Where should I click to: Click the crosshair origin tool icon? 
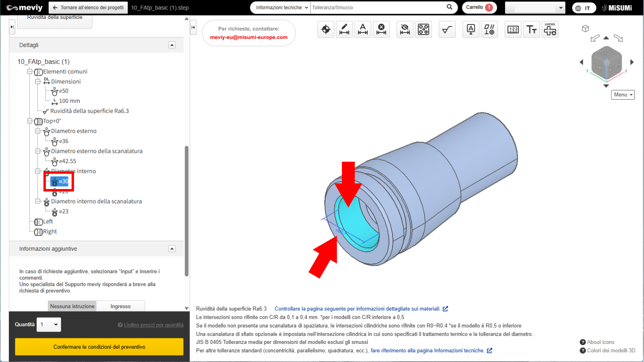(x=326, y=29)
